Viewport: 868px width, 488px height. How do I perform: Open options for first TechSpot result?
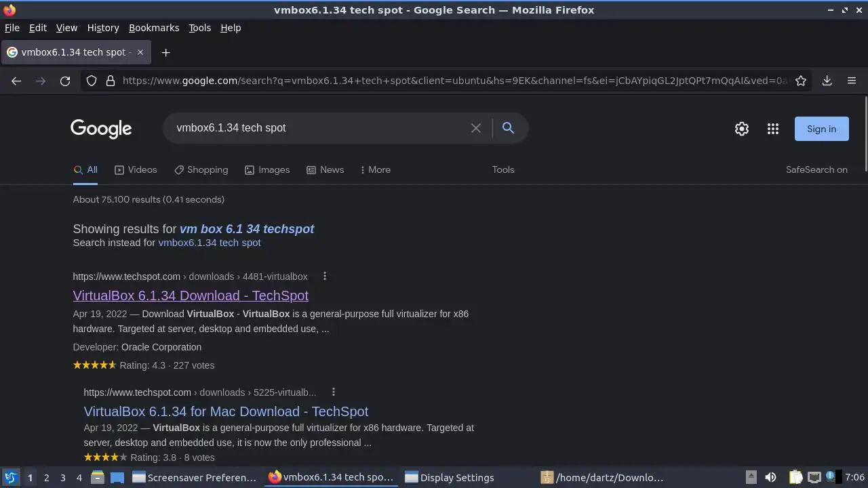[325, 276]
